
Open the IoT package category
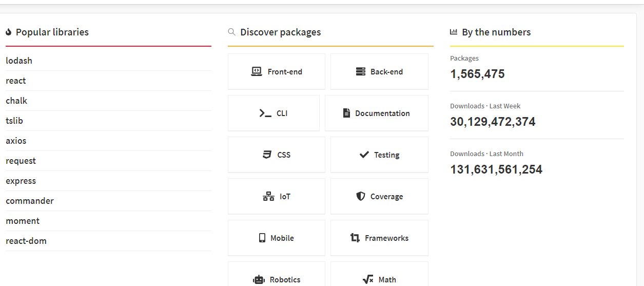[277, 197]
